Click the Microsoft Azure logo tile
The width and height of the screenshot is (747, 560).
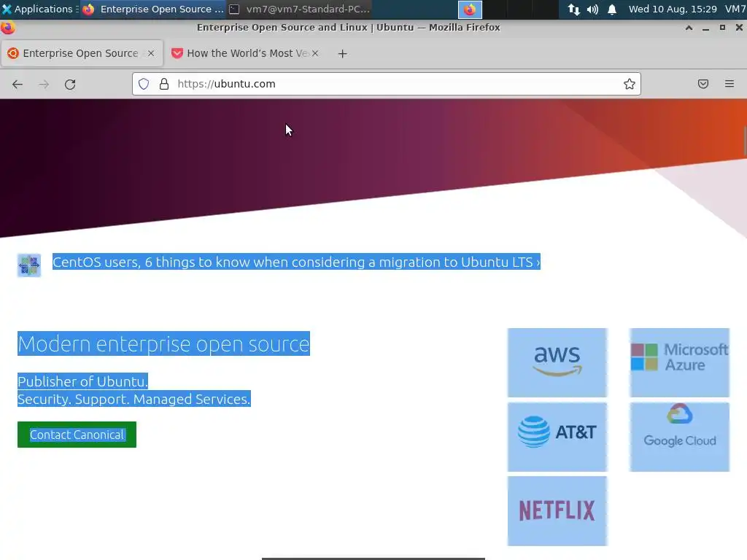679,363
